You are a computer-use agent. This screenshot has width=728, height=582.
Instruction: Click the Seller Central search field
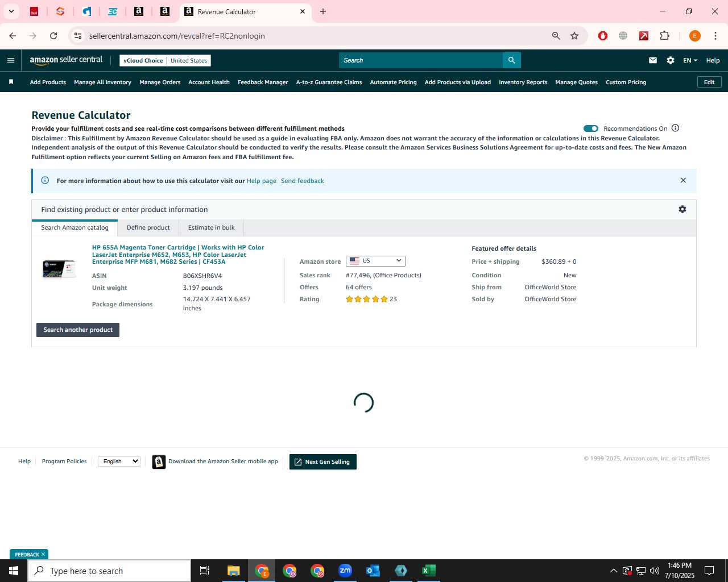pos(421,60)
